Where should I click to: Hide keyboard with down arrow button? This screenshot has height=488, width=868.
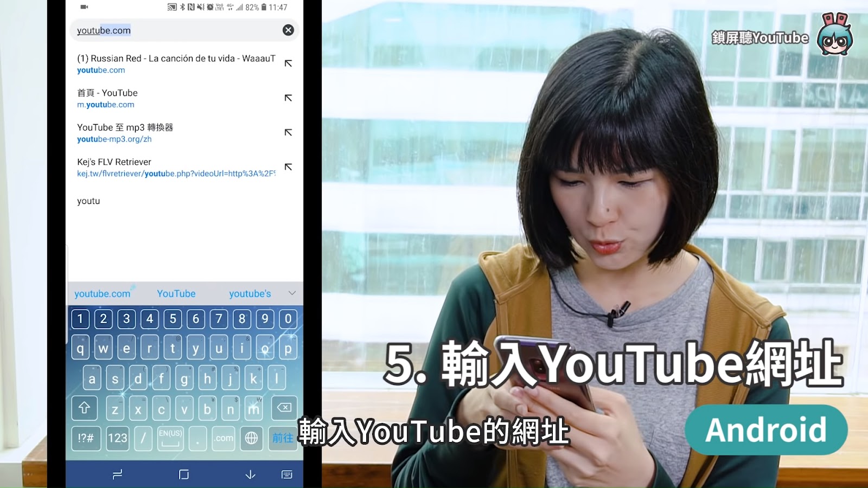pyautogui.click(x=250, y=474)
